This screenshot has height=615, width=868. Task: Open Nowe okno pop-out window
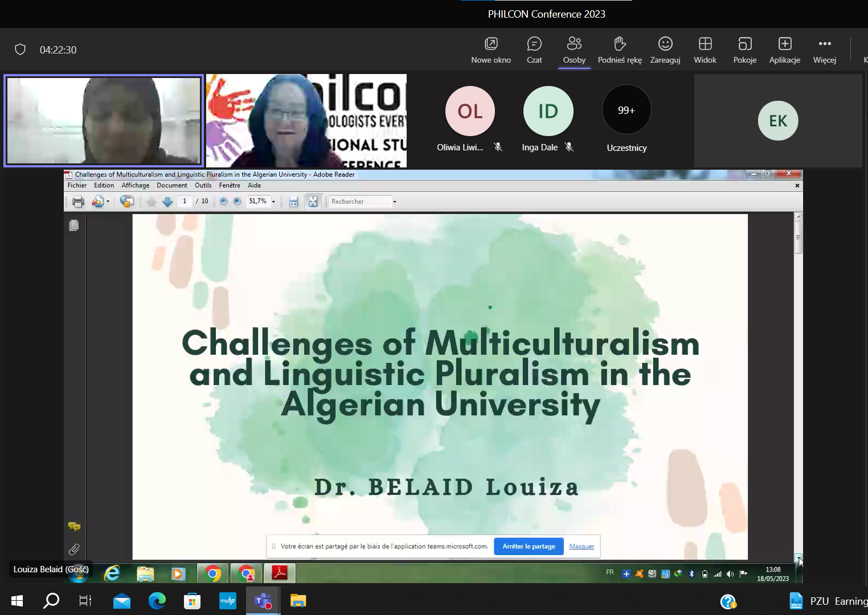coord(490,50)
